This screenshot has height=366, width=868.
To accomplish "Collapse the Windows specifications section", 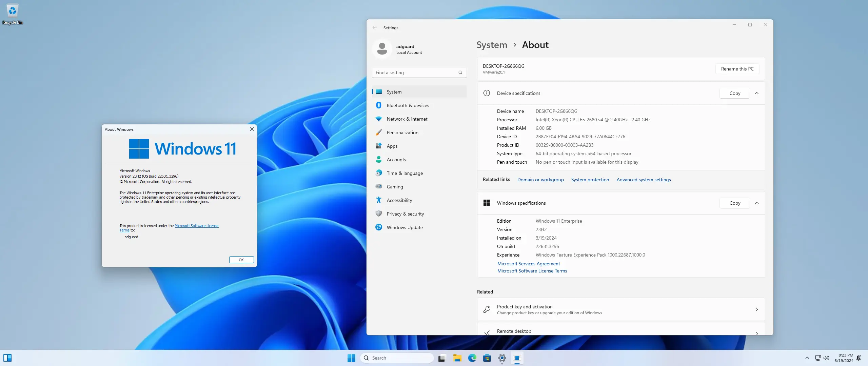I will click(757, 203).
